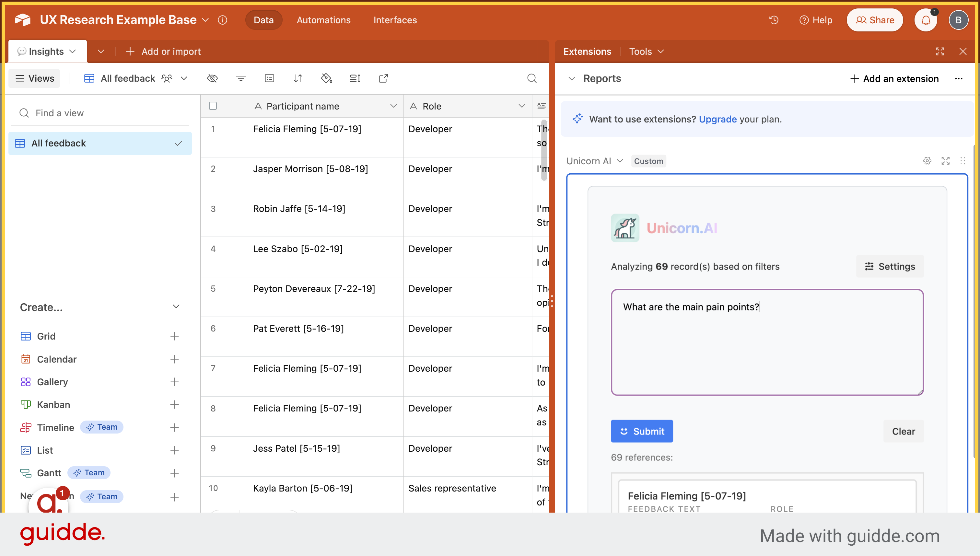
Task: Click the share view export icon
Action: (x=383, y=78)
